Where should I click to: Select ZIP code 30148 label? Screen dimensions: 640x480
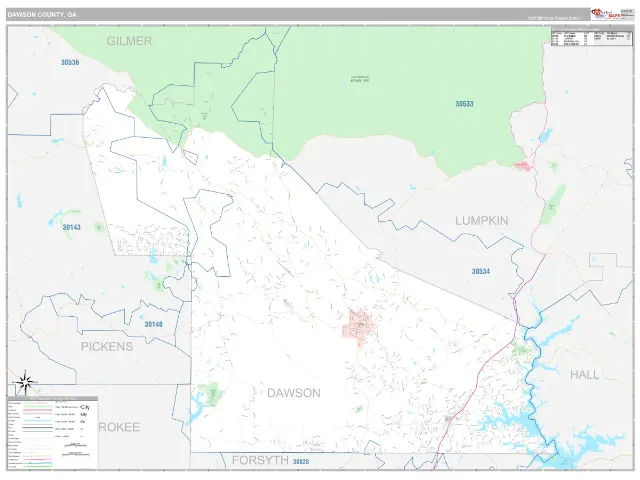(x=153, y=324)
